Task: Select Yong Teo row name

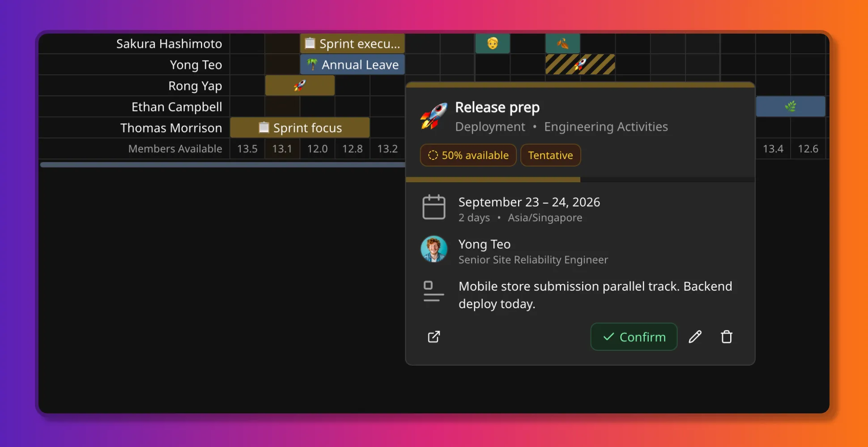Action: pyautogui.click(x=196, y=65)
